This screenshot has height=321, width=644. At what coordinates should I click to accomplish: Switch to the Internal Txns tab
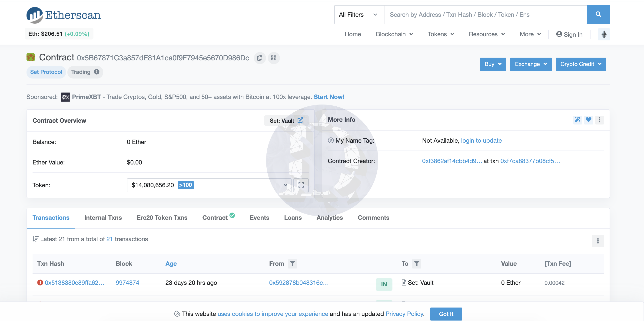tap(103, 218)
